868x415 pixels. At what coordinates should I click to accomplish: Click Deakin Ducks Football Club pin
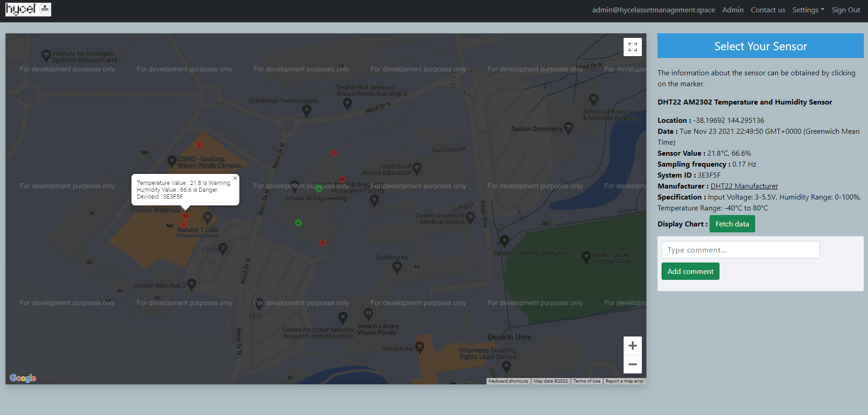(586, 257)
